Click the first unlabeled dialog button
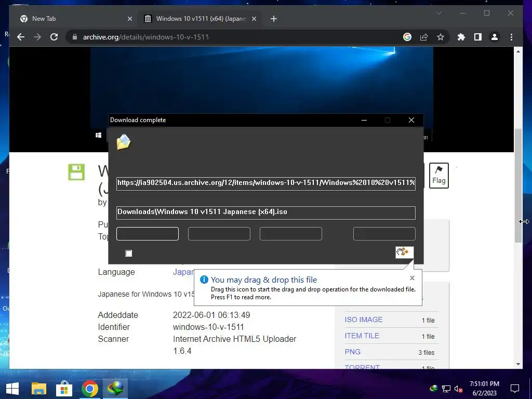 [148, 234]
